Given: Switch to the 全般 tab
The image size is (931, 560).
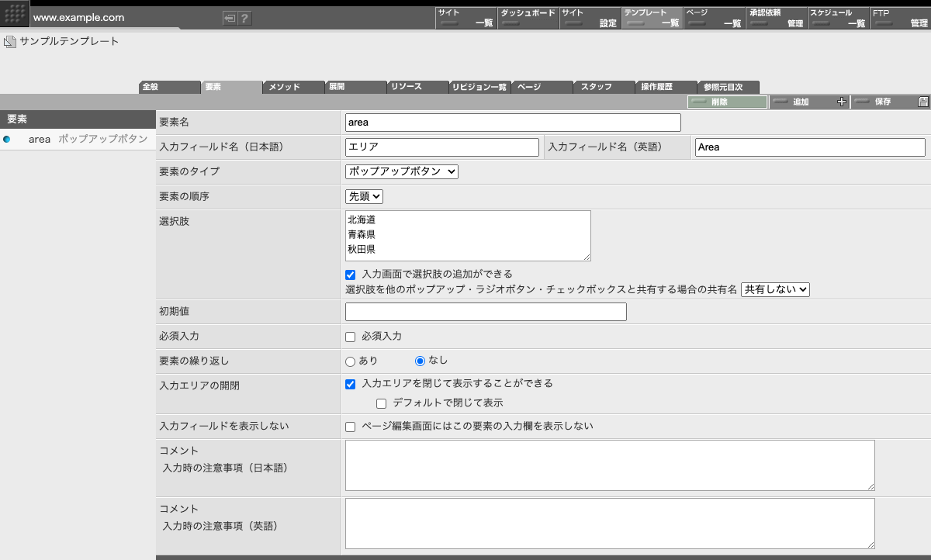Looking at the screenshot, I should click(x=170, y=87).
